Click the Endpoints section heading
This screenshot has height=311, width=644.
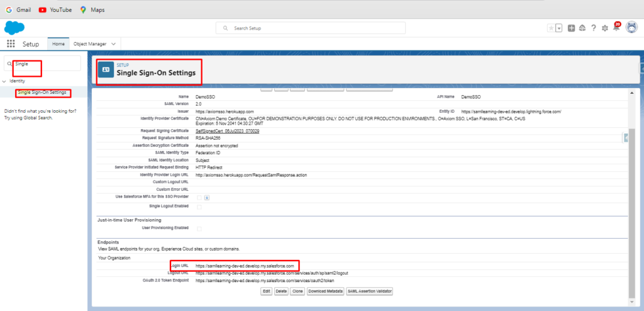[108, 242]
